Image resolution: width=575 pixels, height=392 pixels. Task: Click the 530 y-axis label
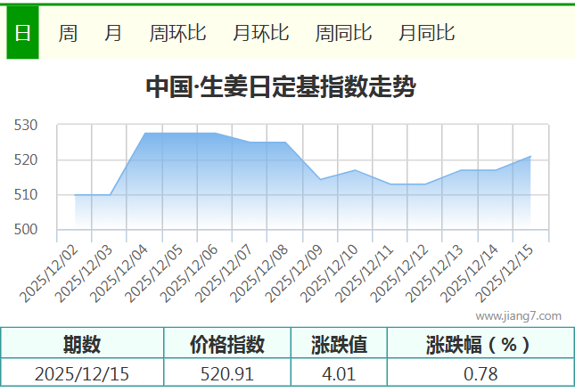pyautogui.click(x=26, y=126)
